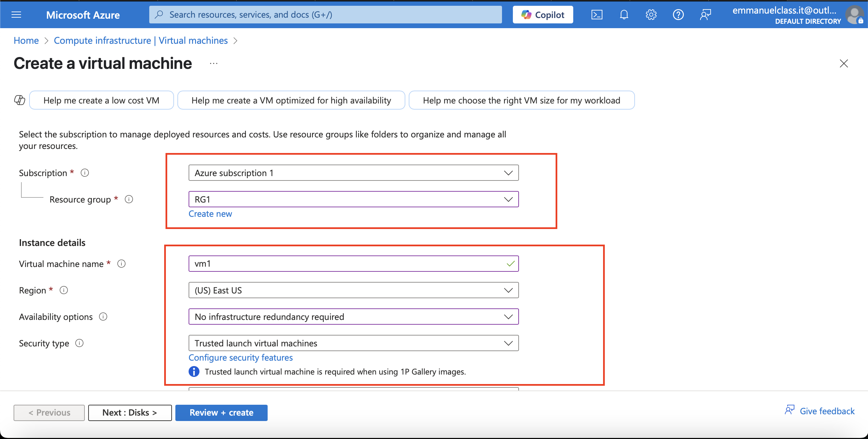Click the Microsoft Azure home title
Image resolution: width=868 pixels, height=439 pixels.
tap(83, 15)
